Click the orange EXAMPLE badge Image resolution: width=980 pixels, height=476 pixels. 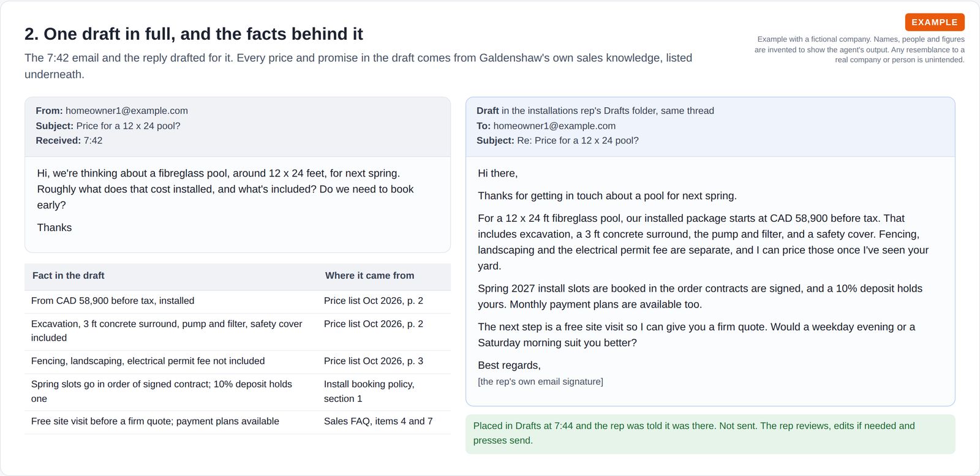pos(935,22)
